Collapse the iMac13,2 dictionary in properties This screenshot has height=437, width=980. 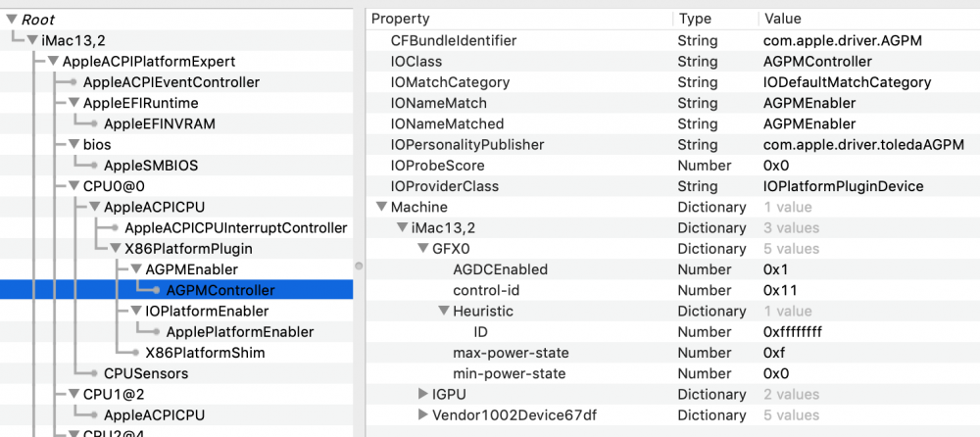tap(402, 228)
